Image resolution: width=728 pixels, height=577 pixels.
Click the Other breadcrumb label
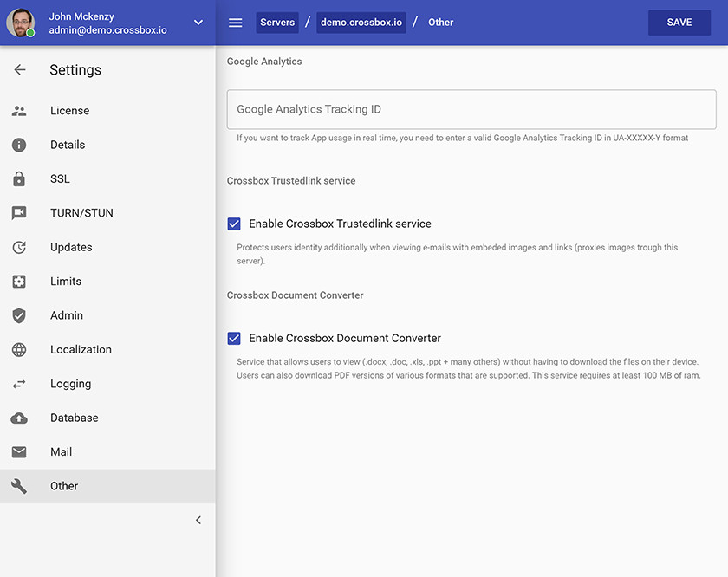pos(440,23)
